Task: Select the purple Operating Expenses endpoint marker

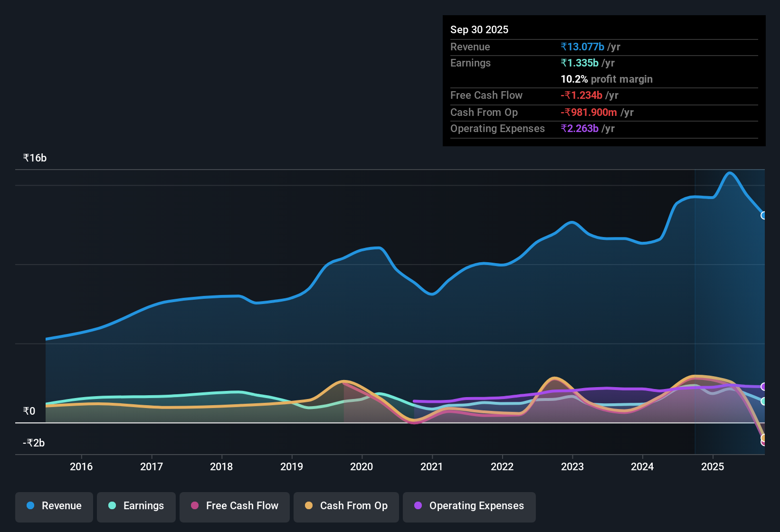Action: (763, 387)
